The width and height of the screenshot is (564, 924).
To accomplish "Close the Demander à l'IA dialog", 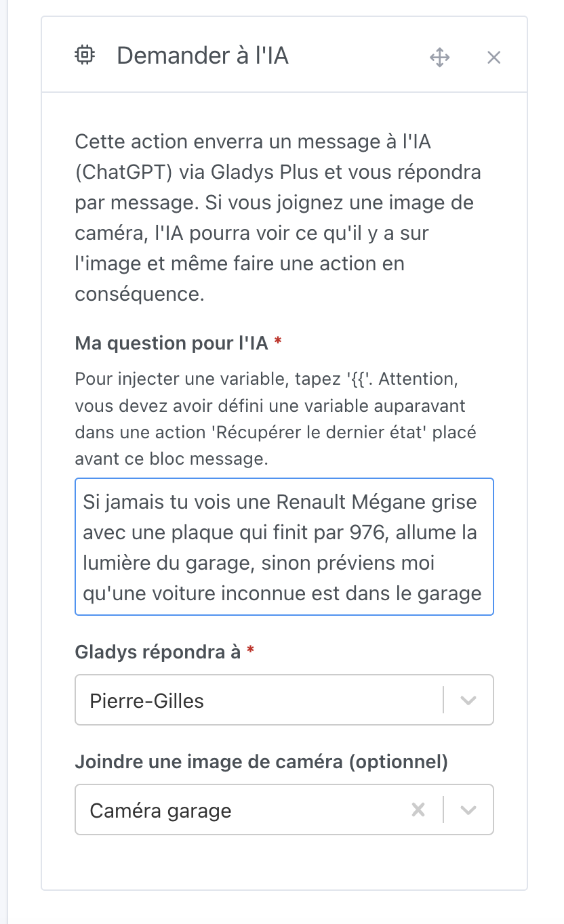I will (x=493, y=57).
